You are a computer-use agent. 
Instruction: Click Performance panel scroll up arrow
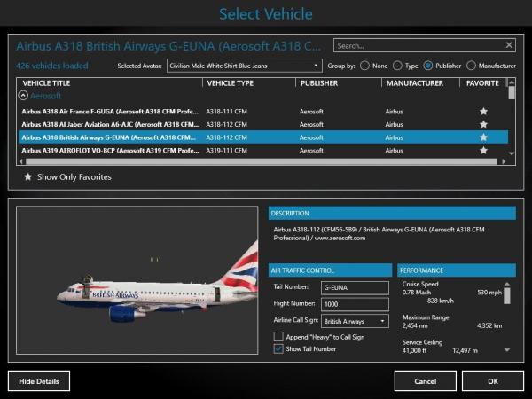(x=507, y=284)
